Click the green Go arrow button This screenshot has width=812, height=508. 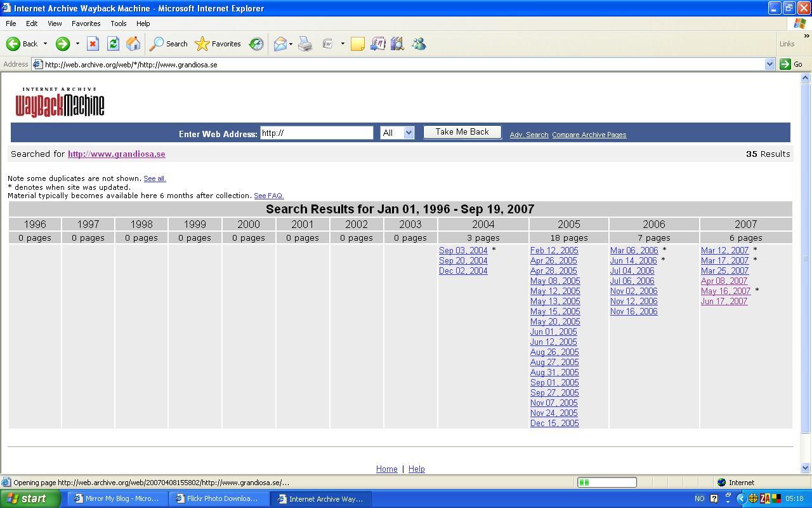791,64
